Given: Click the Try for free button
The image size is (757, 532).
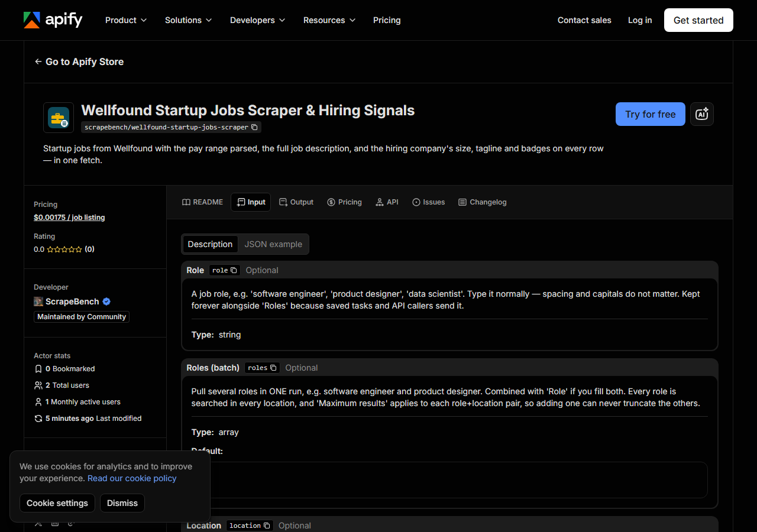Looking at the screenshot, I should click(x=651, y=114).
